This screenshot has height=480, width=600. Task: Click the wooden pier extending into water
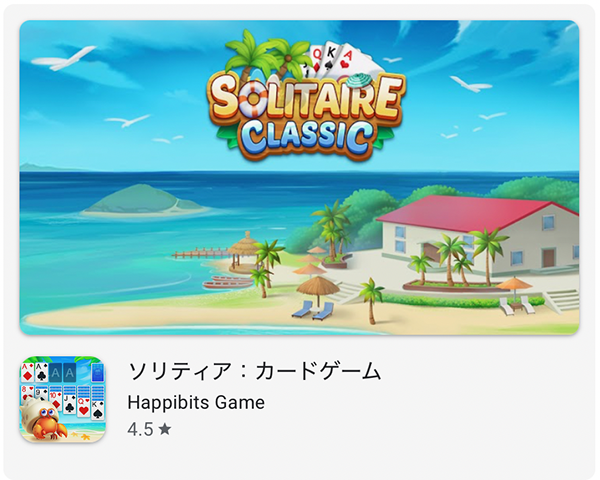[x=201, y=253]
